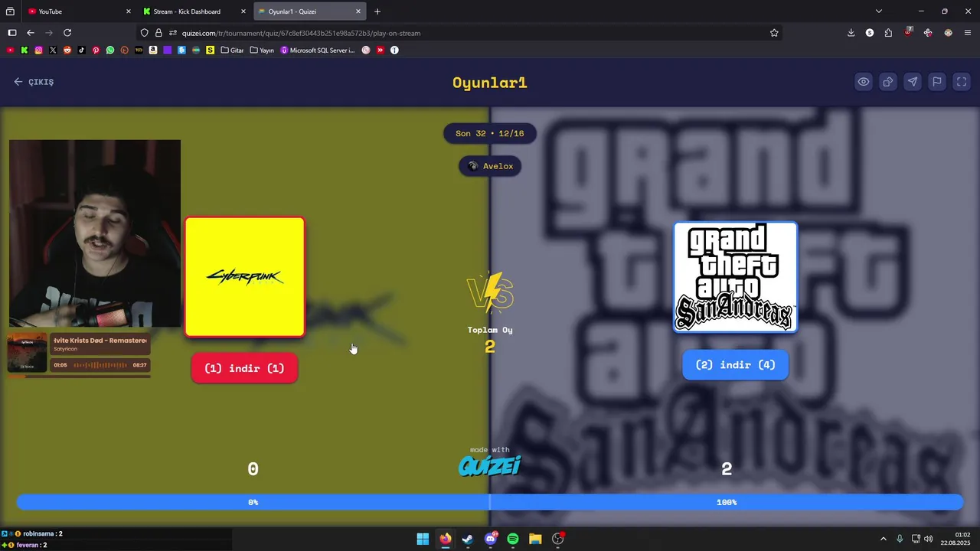Viewport: 980px width, 551px height.
Task: Open the WhatsApp bookmark icon
Action: pyautogui.click(x=110, y=51)
